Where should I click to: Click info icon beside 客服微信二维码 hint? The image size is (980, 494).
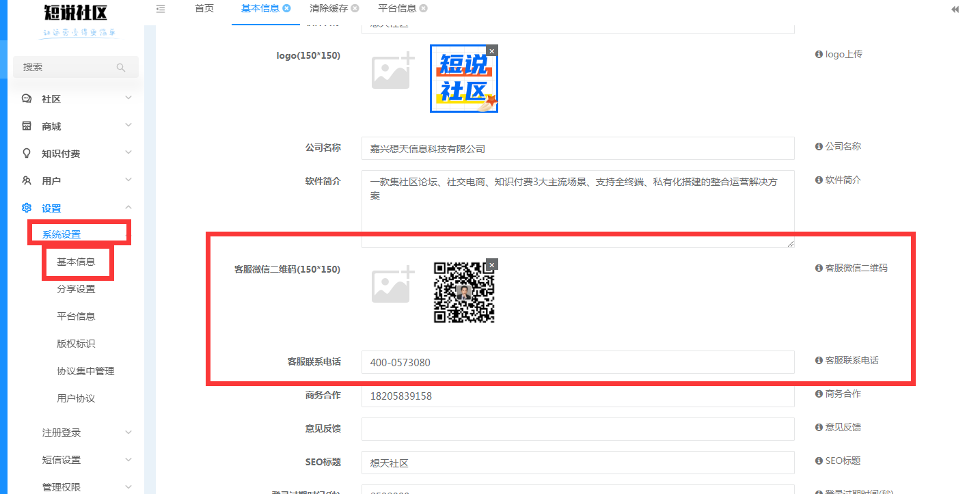(x=819, y=268)
